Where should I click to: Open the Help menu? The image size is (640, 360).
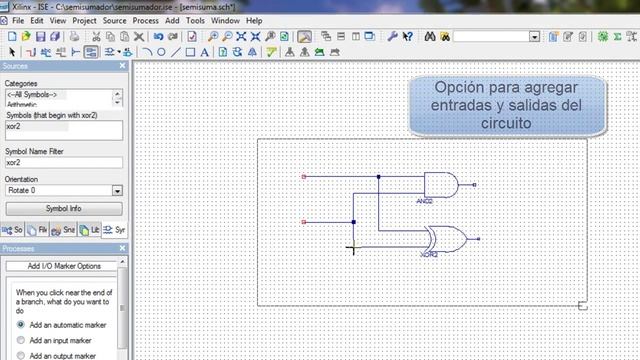click(254, 21)
